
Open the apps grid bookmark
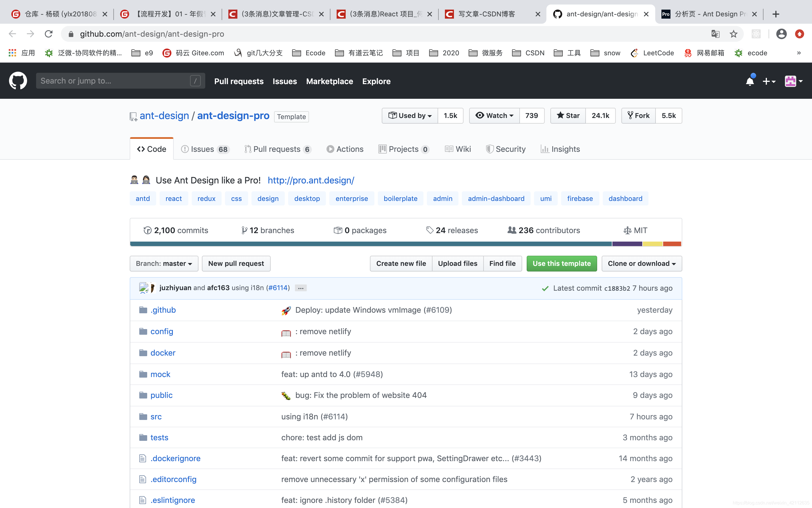12,53
